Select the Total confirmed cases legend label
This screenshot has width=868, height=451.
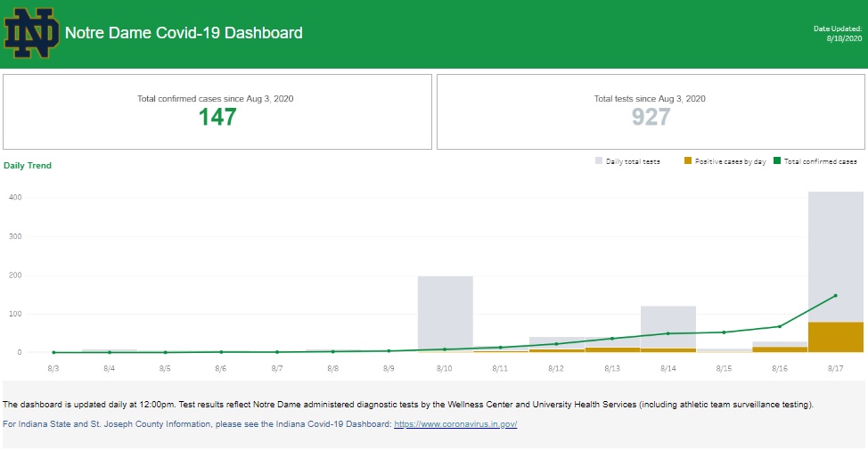(821, 161)
